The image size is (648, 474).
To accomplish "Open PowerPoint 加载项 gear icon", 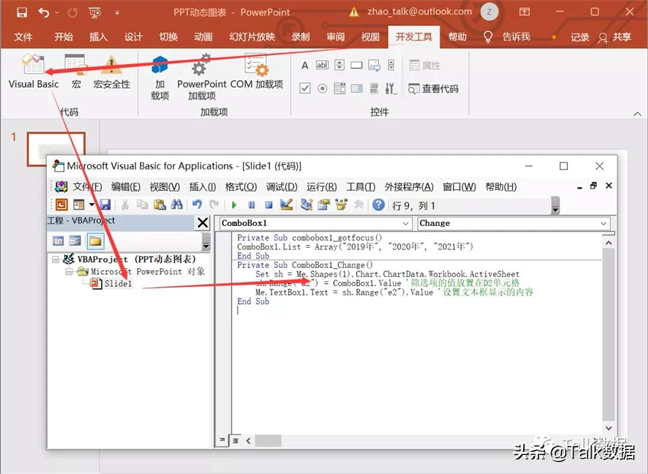I will [x=201, y=70].
